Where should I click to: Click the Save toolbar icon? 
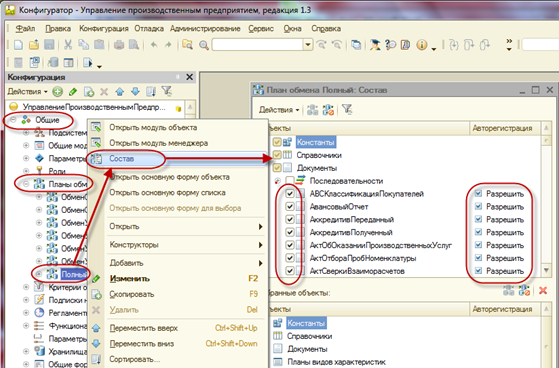click(x=49, y=45)
